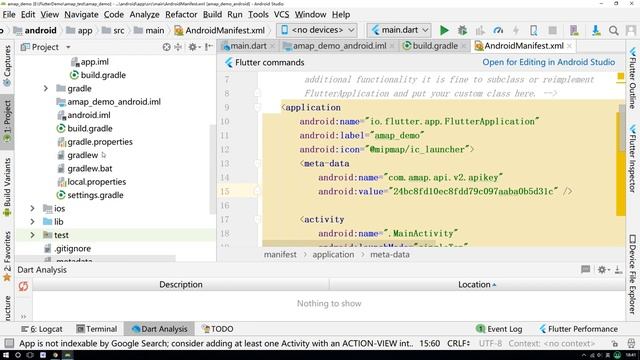This screenshot has height=360, width=640.
Task: Open Flutter Outline side panel
Action: tap(632, 78)
